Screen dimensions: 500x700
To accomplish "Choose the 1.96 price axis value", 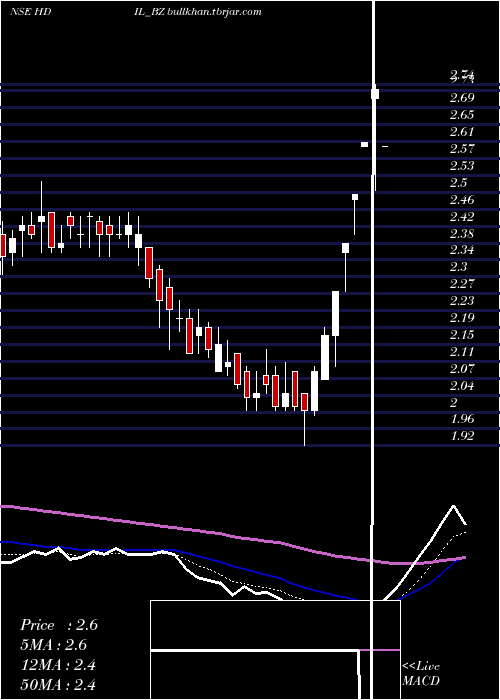I will (x=462, y=419).
